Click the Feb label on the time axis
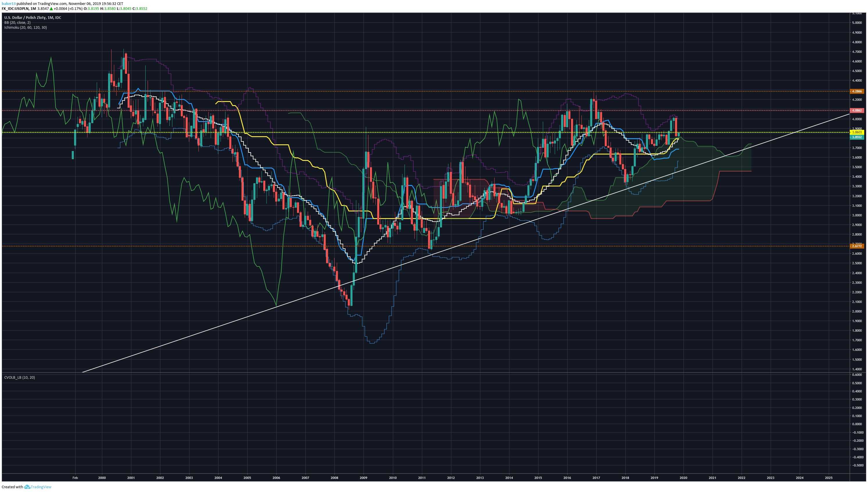This screenshot has height=492, width=868. pyautogui.click(x=75, y=478)
